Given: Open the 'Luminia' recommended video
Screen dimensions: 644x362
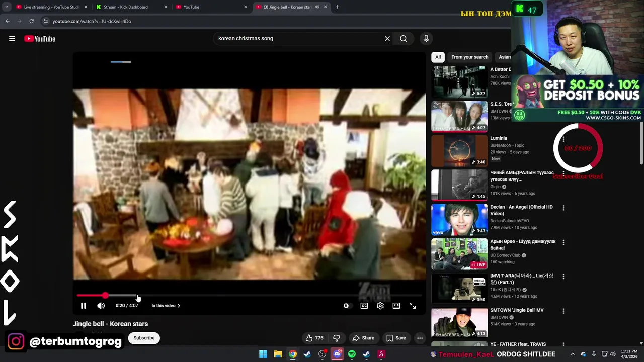Looking at the screenshot, I should point(459,151).
